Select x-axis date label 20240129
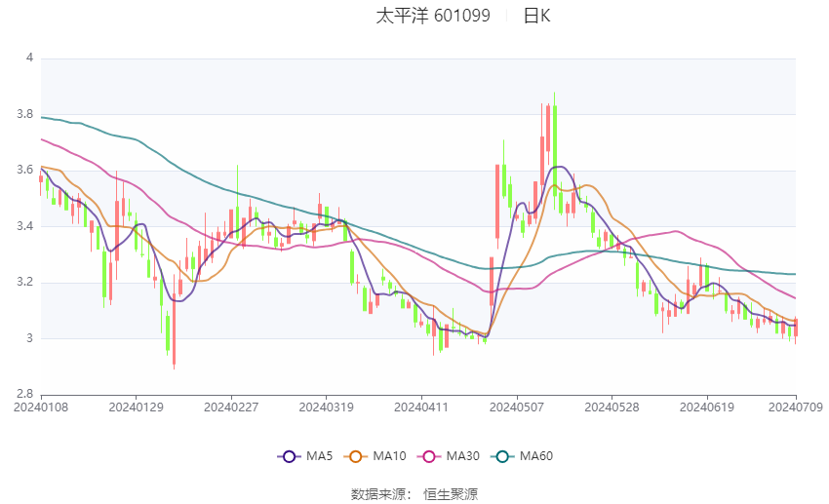The image size is (829, 504). 136,407
